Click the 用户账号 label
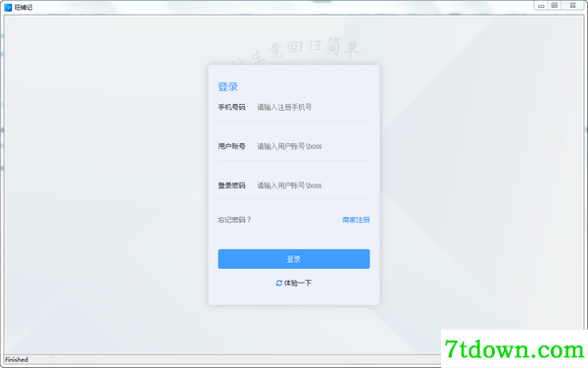 (x=231, y=146)
